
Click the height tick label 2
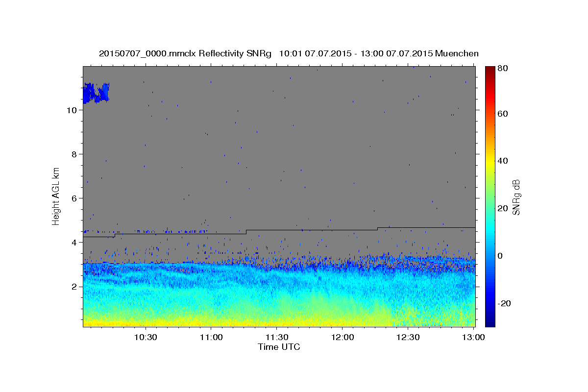tap(74, 287)
